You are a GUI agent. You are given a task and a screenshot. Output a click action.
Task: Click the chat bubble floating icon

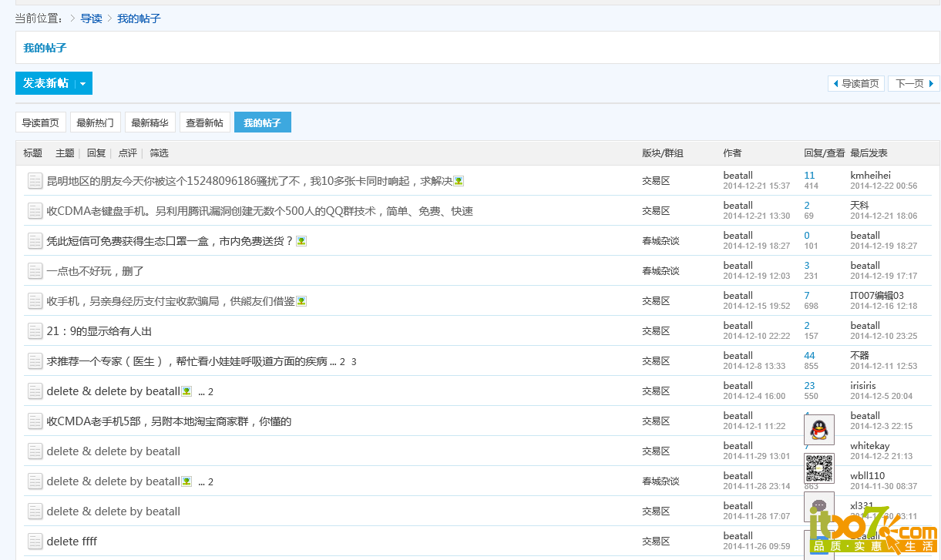pyautogui.click(x=819, y=507)
